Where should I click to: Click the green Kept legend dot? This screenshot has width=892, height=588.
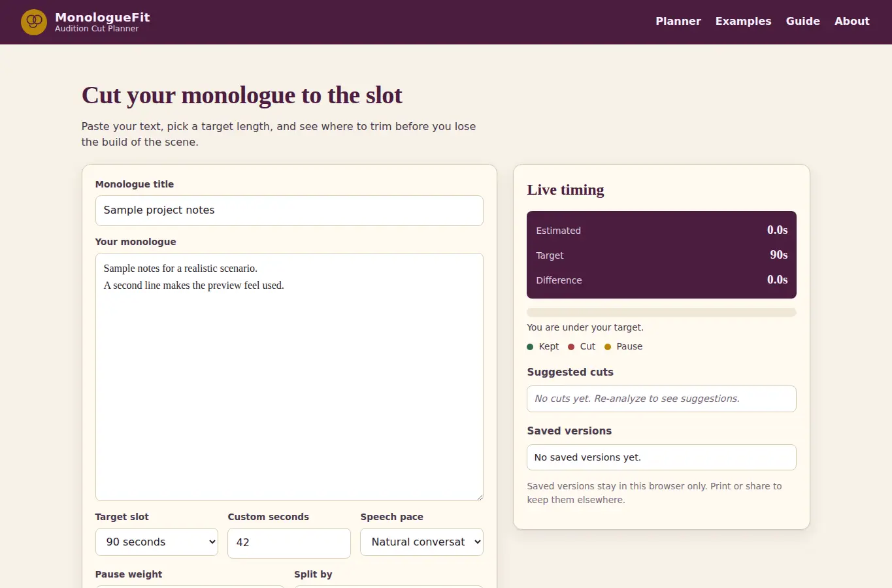click(x=530, y=347)
